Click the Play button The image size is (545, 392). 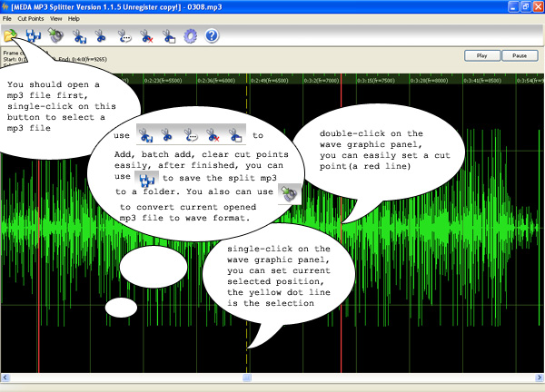pyautogui.click(x=482, y=55)
